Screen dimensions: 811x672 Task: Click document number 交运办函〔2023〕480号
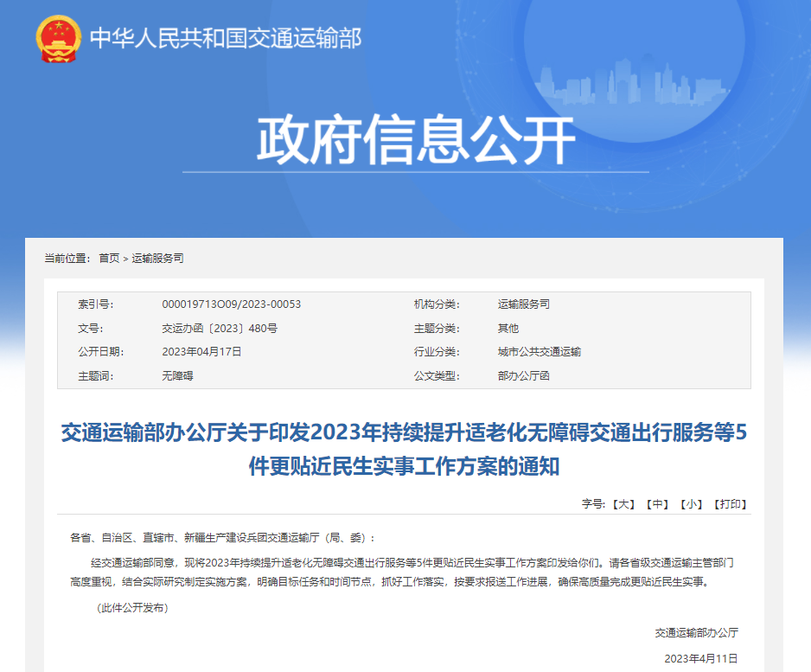click(x=220, y=329)
